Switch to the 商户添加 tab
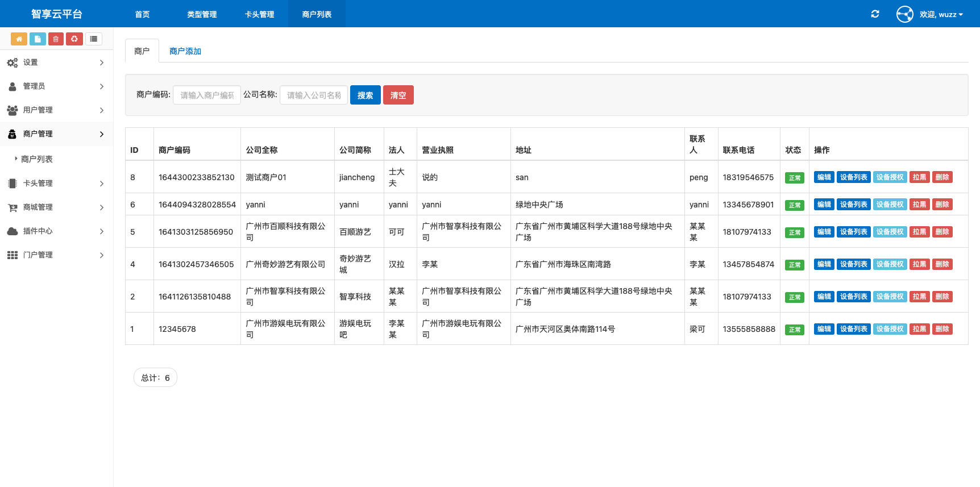Screen dimensions: 980x487 [x=185, y=51]
